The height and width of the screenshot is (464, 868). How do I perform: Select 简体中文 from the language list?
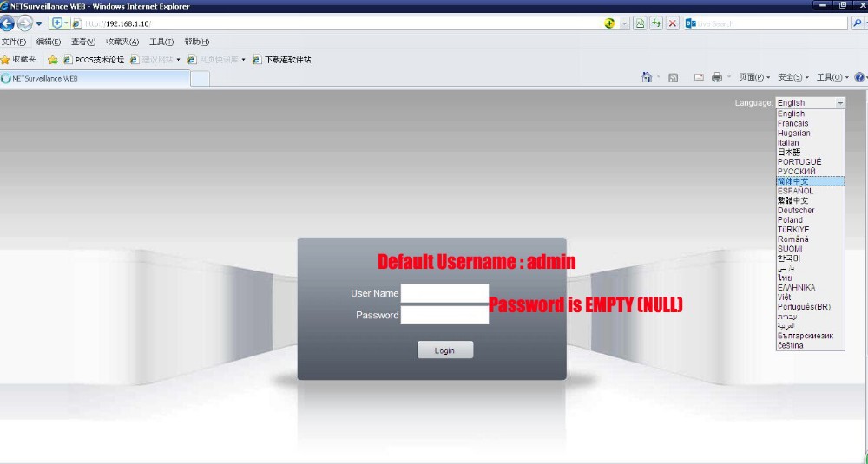click(x=793, y=181)
